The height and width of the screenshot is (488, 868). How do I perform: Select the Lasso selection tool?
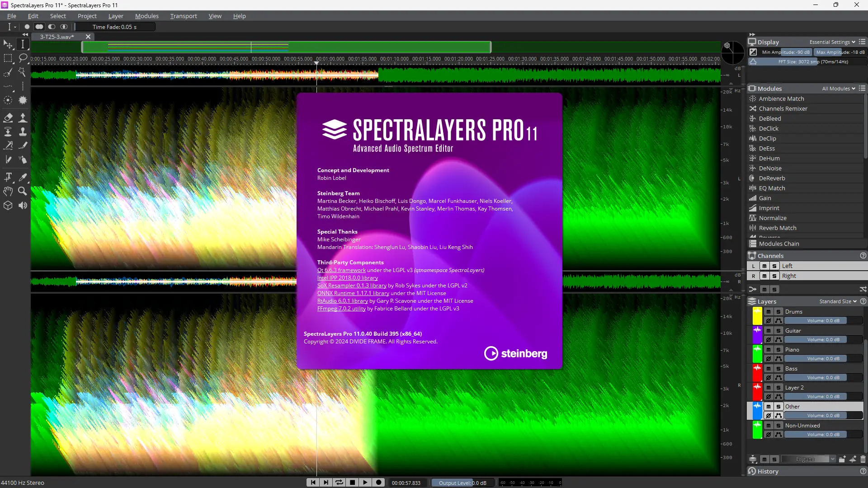pos(23,58)
